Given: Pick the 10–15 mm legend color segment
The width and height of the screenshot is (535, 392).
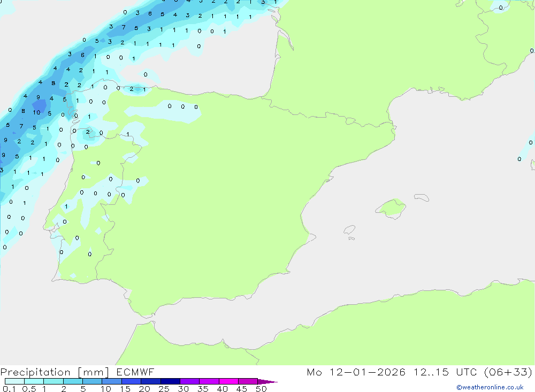Looking at the screenshot, I should 112,381.
